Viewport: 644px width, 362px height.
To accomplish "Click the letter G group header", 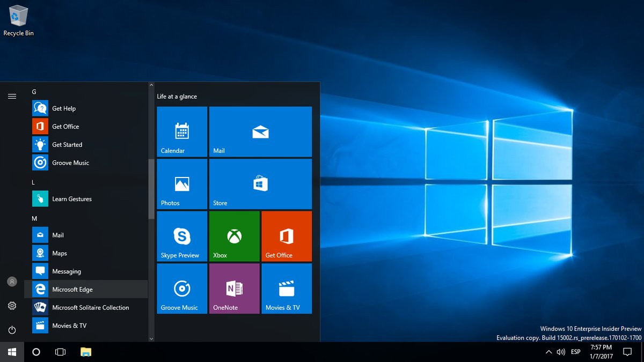I will pyautogui.click(x=34, y=92).
